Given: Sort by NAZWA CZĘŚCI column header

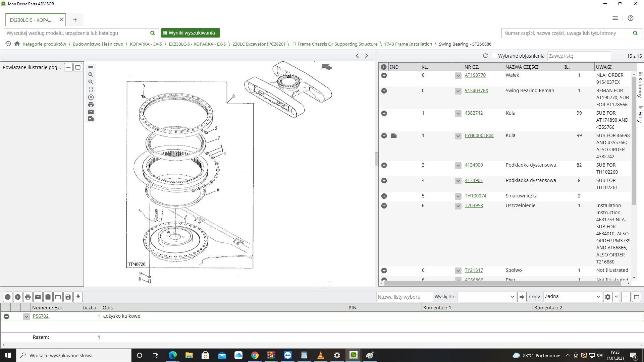Looking at the screenshot, I should click(533, 67).
